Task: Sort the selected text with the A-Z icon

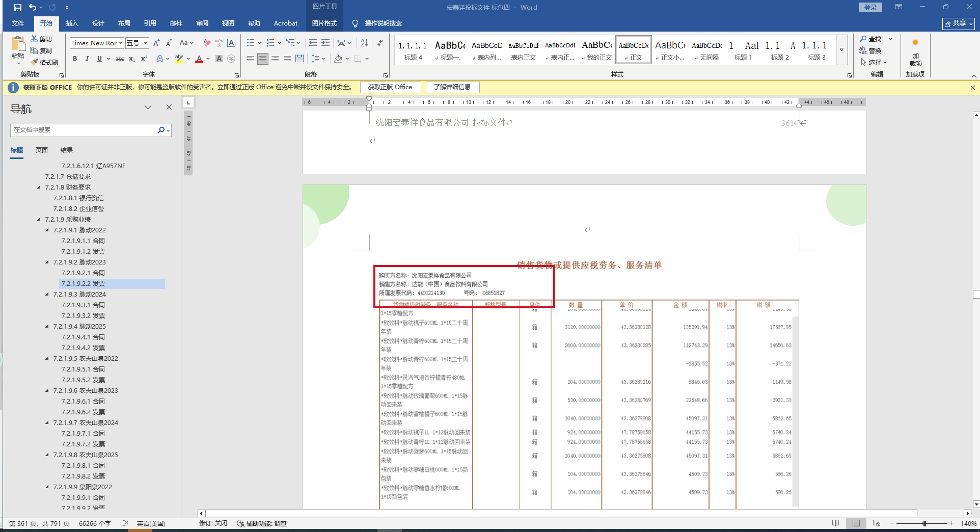Action: (x=364, y=43)
